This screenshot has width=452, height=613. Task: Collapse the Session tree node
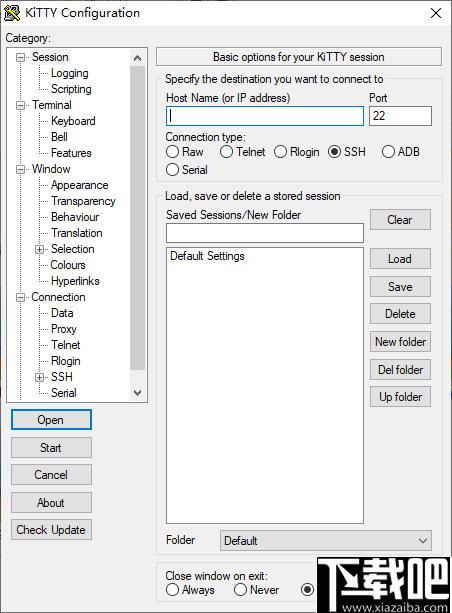point(20,57)
